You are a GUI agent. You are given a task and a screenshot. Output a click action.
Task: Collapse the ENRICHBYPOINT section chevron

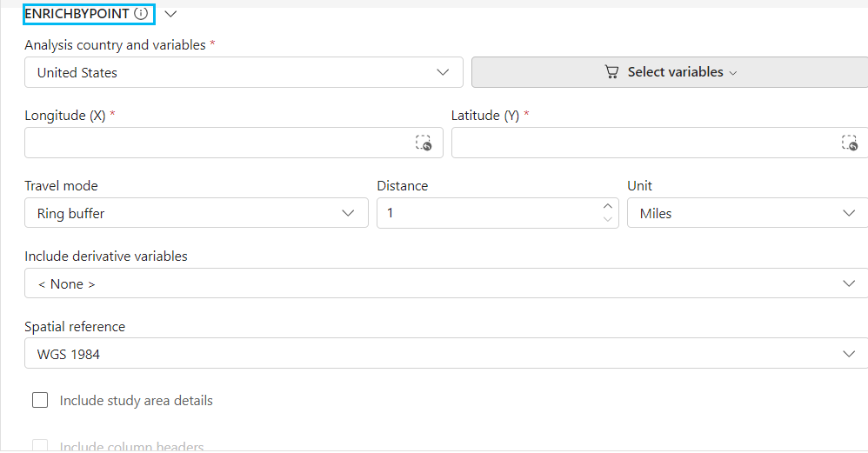tap(170, 14)
